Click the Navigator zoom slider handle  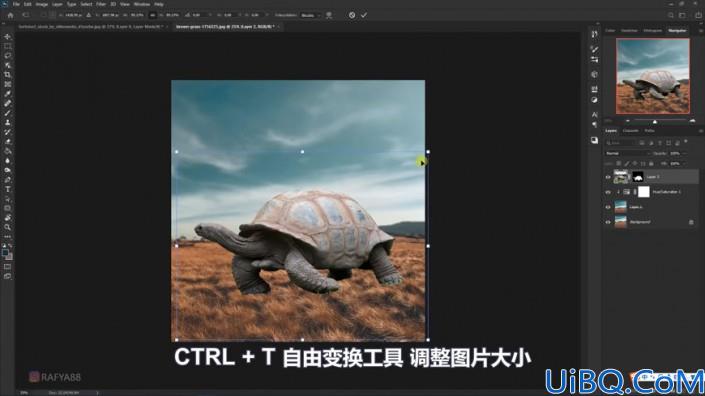click(x=655, y=121)
